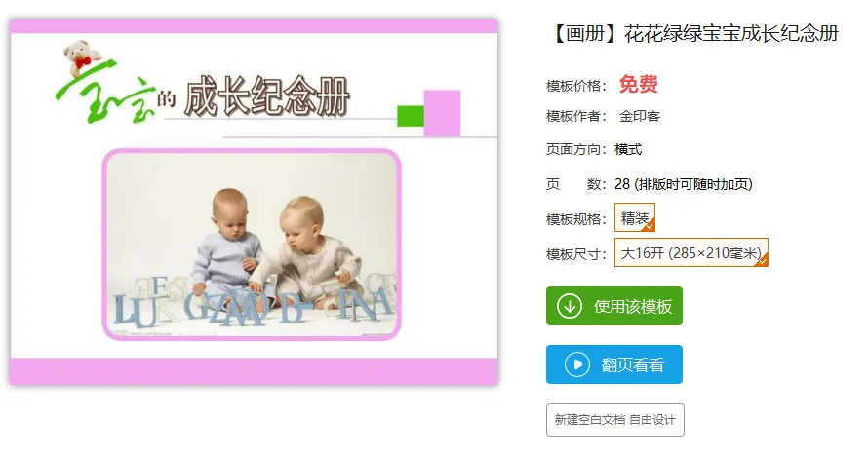
Task: Click the 成长纪念册 cover heading text
Action: (267, 96)
